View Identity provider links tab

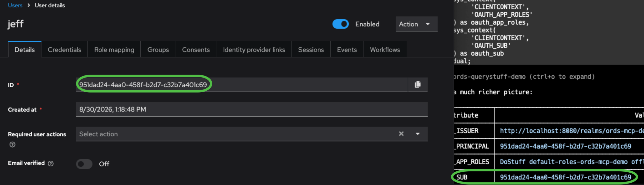(x=254, y=50)
